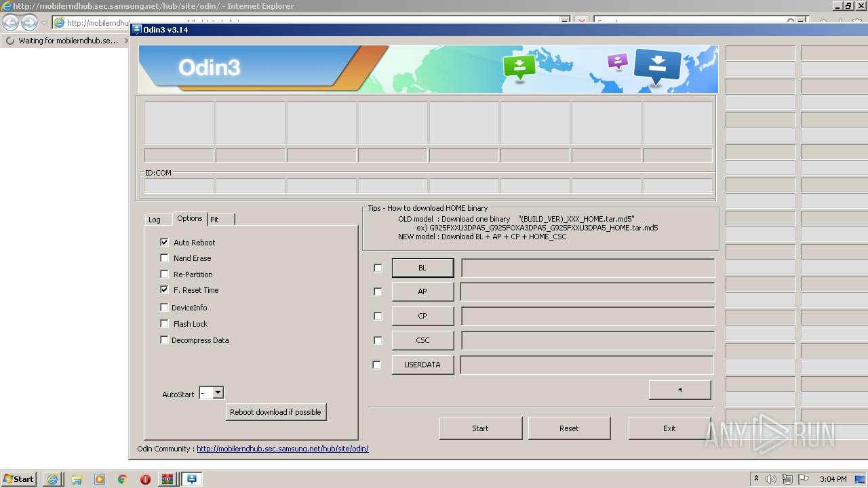Viewport: 868px width, 488px height.
Task: Open the Action Center flag icon
Action: (x=804, y=479)
